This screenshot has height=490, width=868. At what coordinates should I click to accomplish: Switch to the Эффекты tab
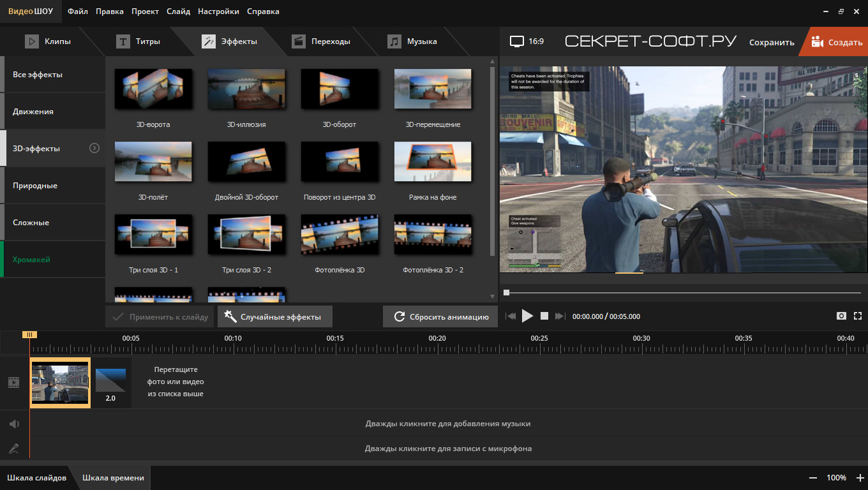pos(230,41)
